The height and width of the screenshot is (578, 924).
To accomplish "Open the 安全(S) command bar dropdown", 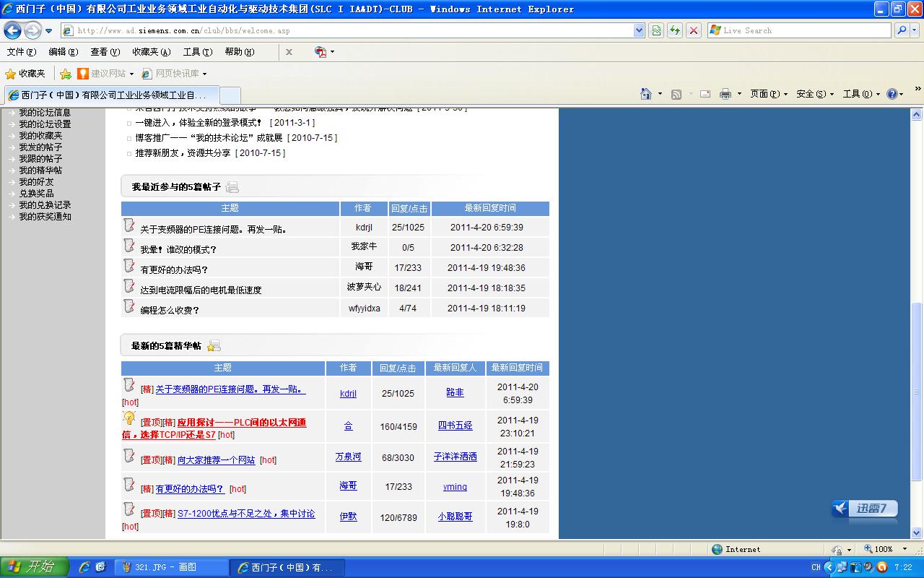I will click(815, 94).
